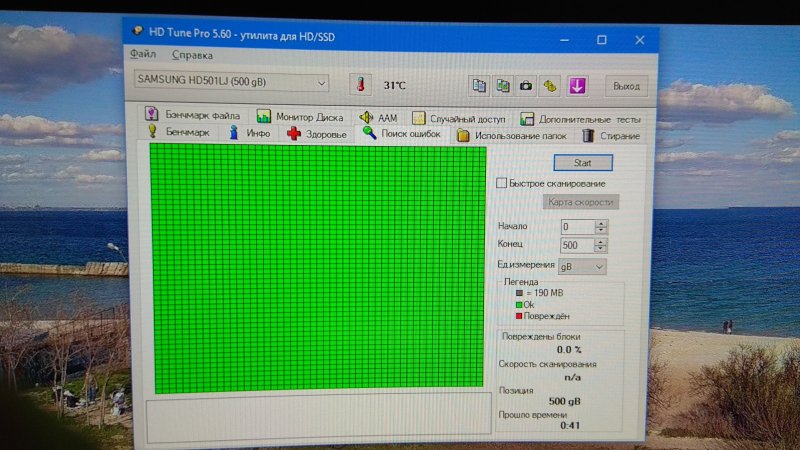Increase the Начало value with up arrow

[601, 223]
